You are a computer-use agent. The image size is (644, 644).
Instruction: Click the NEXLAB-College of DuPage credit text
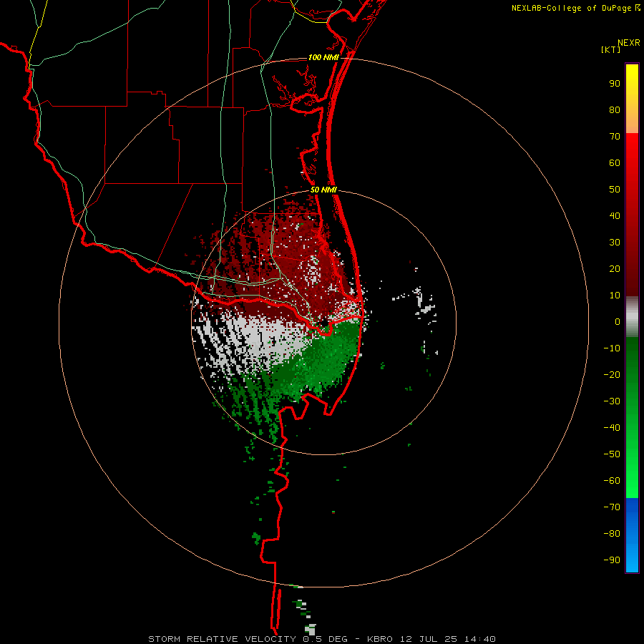[x=572, y=8]
